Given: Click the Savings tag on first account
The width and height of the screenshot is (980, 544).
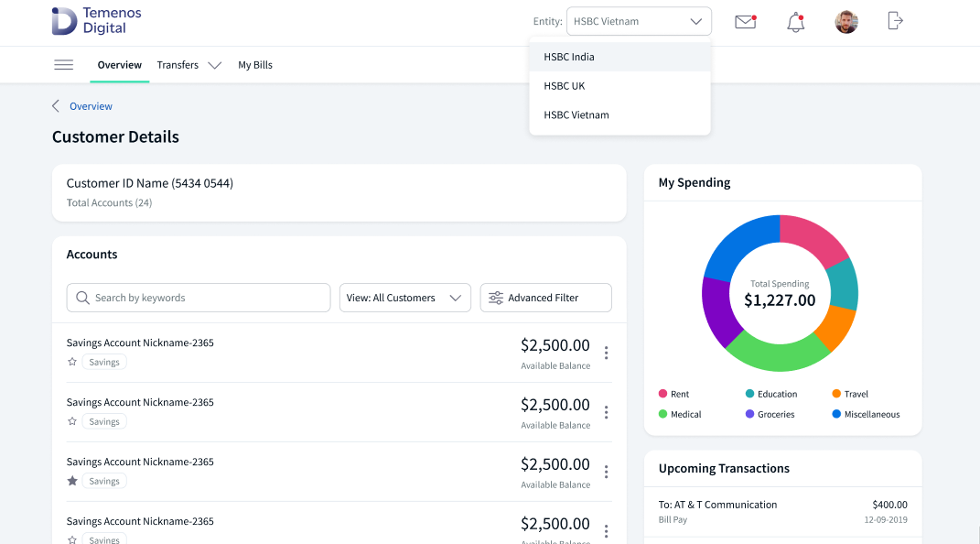Looking at the screenshot, I should 104,362.
